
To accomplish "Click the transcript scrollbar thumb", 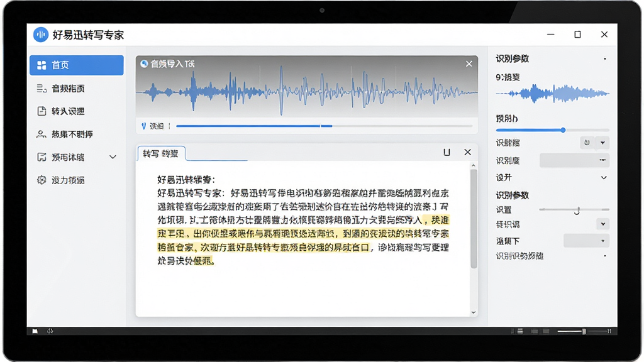I will pos(474,219).
